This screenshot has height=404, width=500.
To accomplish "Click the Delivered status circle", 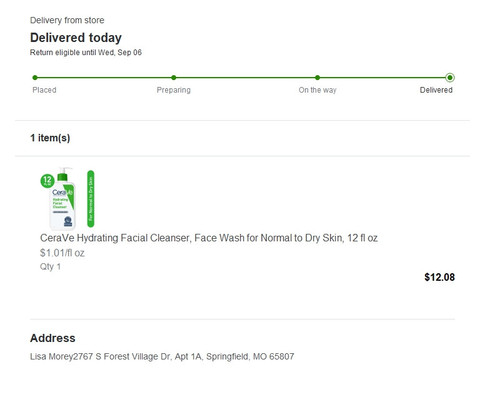I will tap(450, 78).
